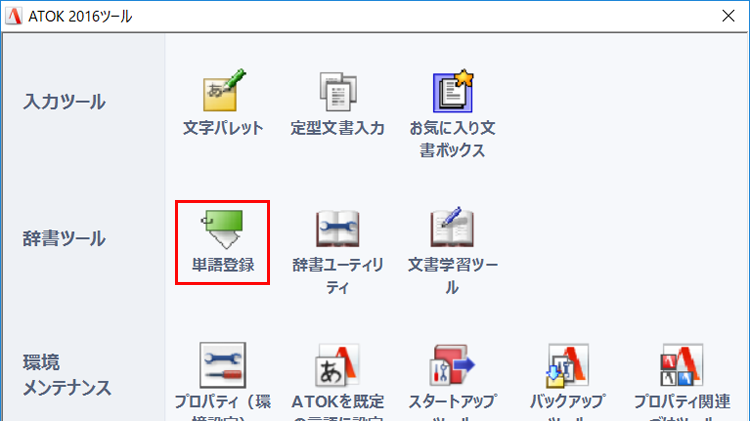Select ATOKを既定の言語に設定 icon
This screenshot has height=421, width=750.
tap(338, 366)
